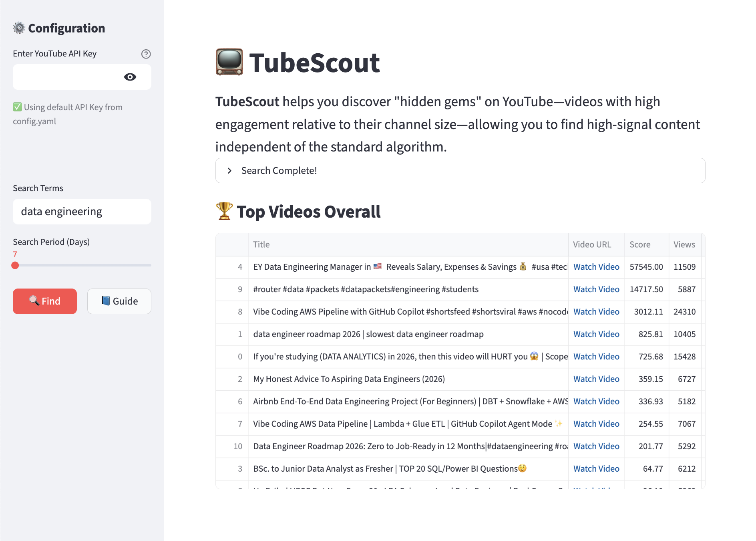Viewport: 756px width, 541px height.
Task: Click the magnifier icon on the Find button
Action: point(34,301)
